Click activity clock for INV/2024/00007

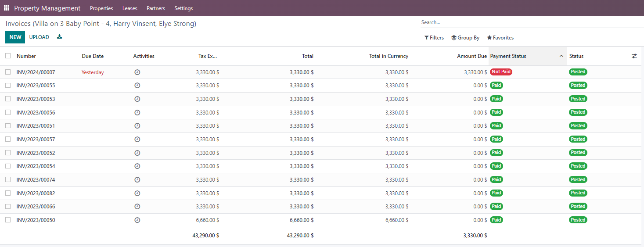pyautogui.click(x=137, y=72)
